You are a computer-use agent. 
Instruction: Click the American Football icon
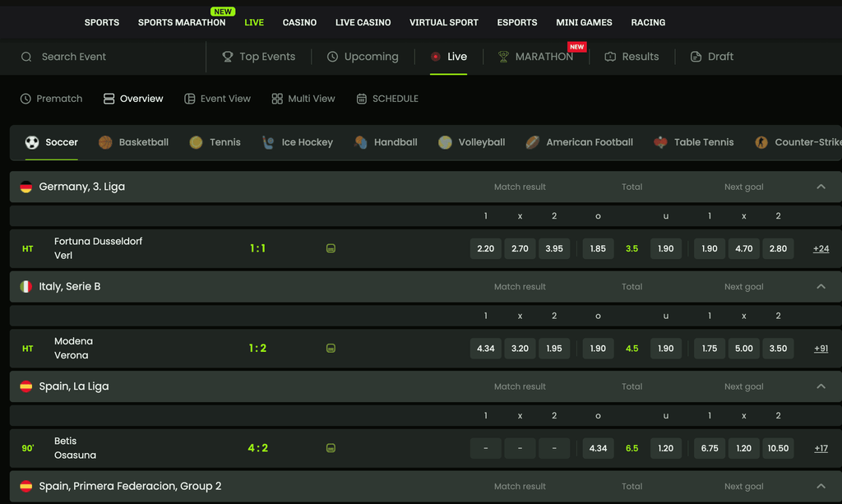[533, 142]
